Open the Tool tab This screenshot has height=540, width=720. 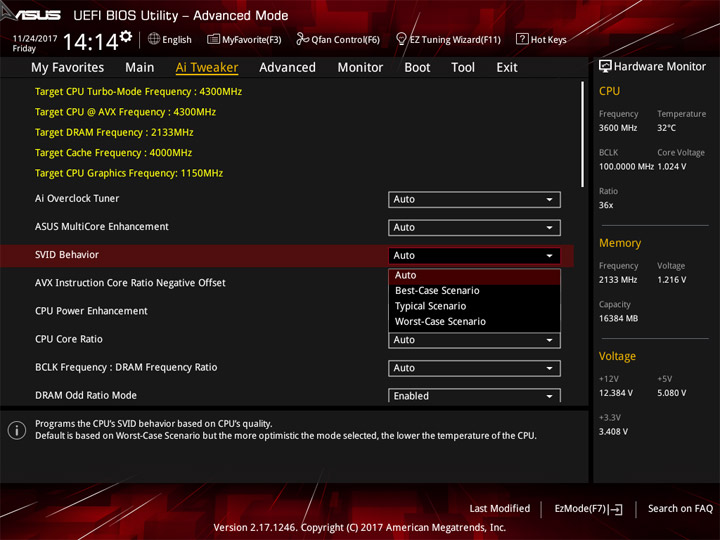click(x=463, y=68)
